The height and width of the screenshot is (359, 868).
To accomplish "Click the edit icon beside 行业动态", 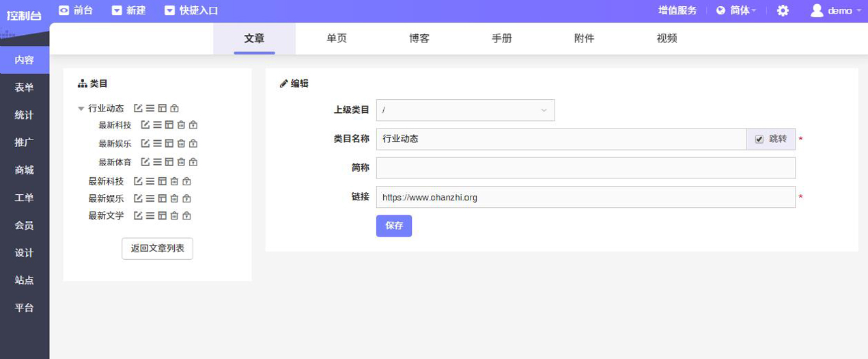I will pos(138,108).
